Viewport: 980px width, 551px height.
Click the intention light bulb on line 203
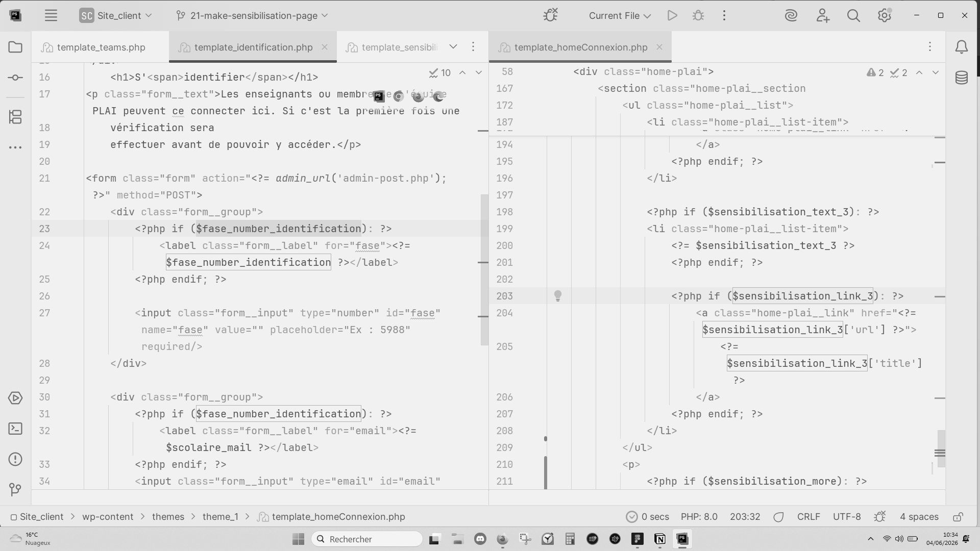(x=558, y=296)
